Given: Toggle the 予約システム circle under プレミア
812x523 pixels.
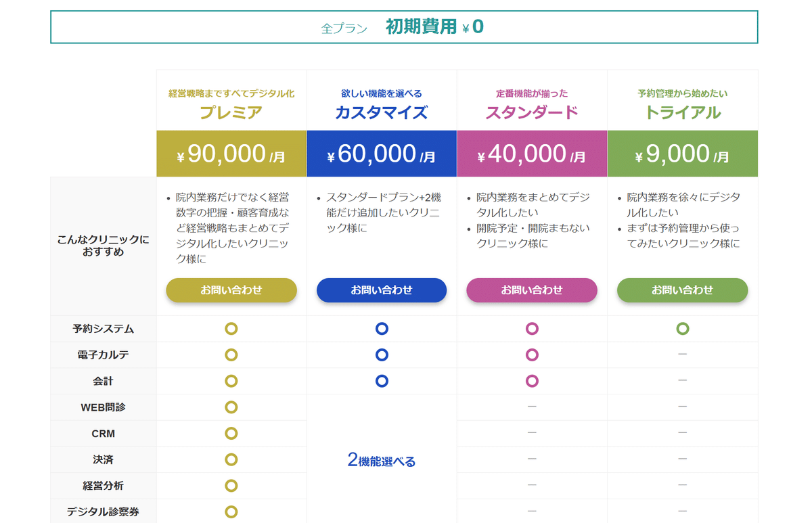Looking at the screenshot, I should (x=231, y=329).
